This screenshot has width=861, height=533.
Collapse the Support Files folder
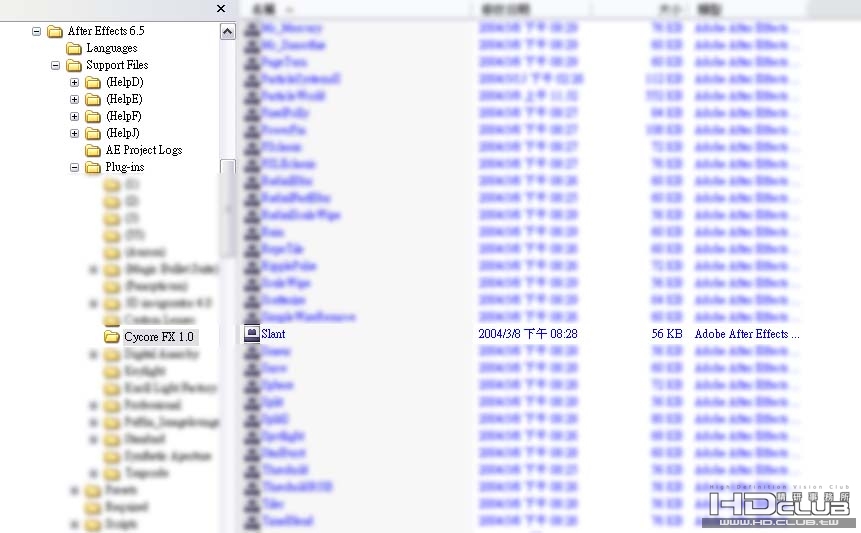tap(55, 65)
